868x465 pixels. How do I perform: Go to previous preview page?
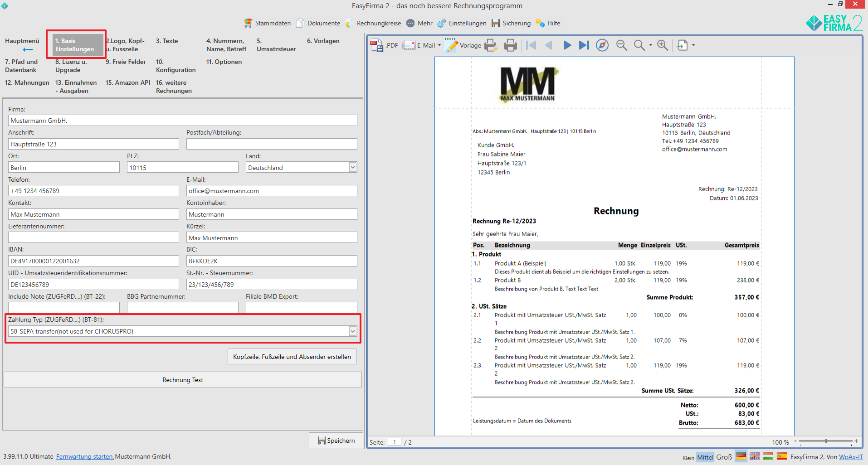pos(549,45)
